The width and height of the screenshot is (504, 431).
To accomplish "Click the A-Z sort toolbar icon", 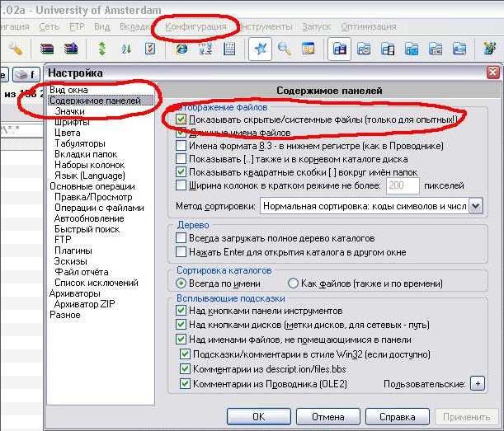I will [x=126, y=49].
